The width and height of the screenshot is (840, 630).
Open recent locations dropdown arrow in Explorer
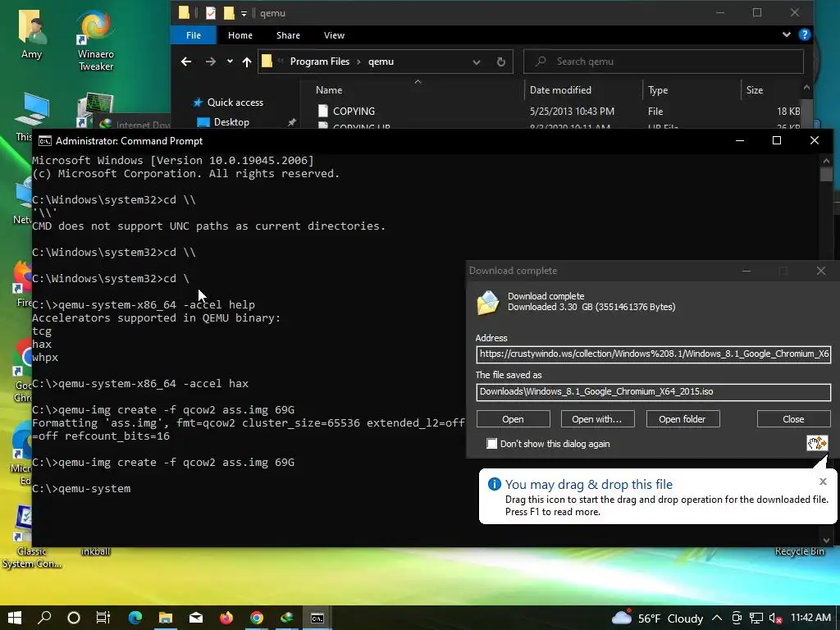pos(230,62)
